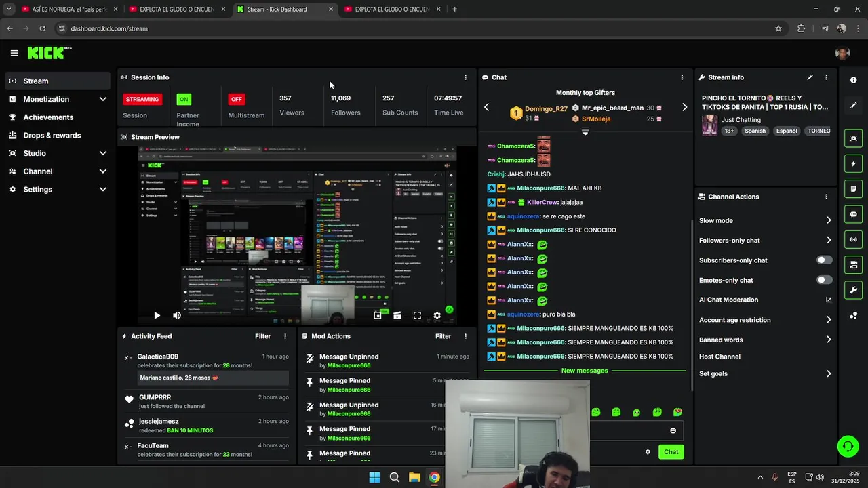Toggle Subscribers-only chat switch

tap(824, 260)
